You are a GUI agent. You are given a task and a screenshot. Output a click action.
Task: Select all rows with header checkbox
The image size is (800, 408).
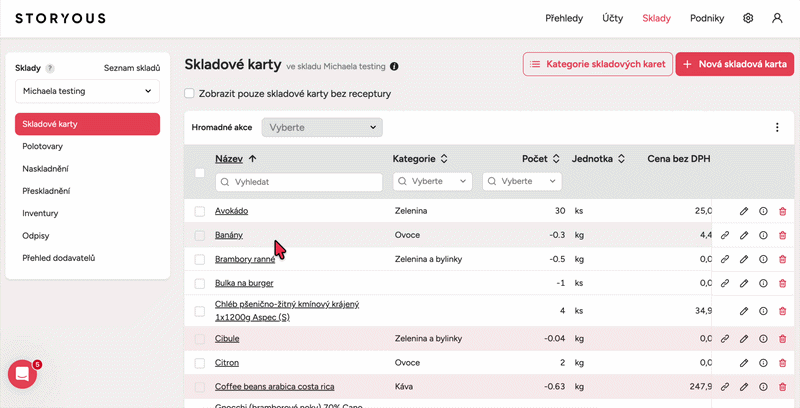click(200, 172)
